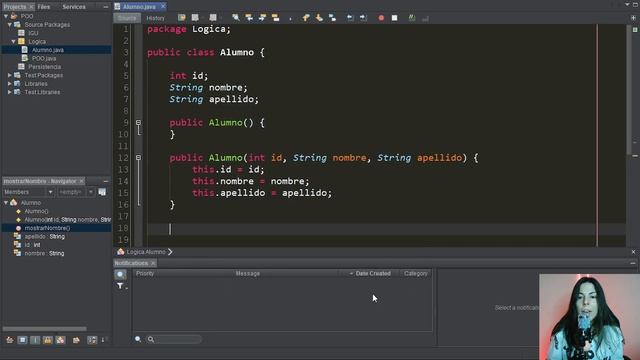The image size is (640, 360).
Task: Toggle Fully Qualified Names in Navigator
Action: click(76, 340)
